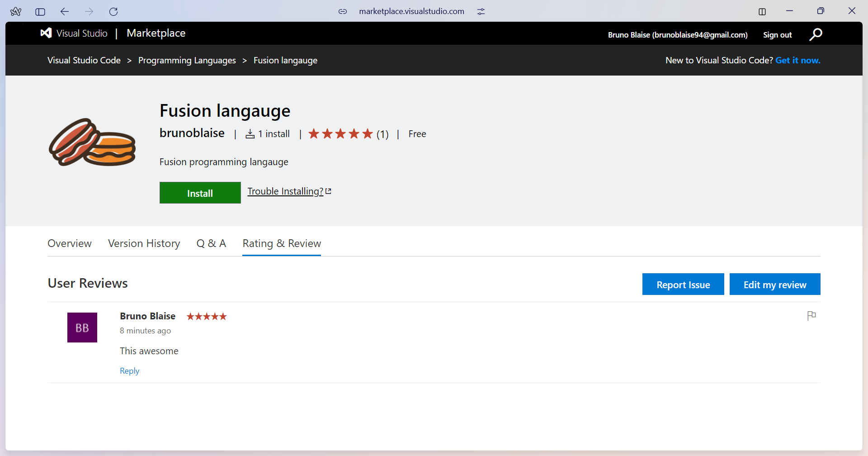
Task: Click the Report Issue button
Action: click(x=683, y=284)
